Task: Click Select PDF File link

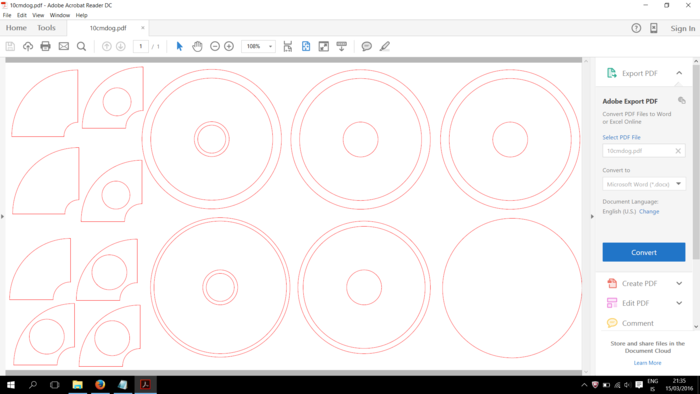Action: (x=621, y=137)
